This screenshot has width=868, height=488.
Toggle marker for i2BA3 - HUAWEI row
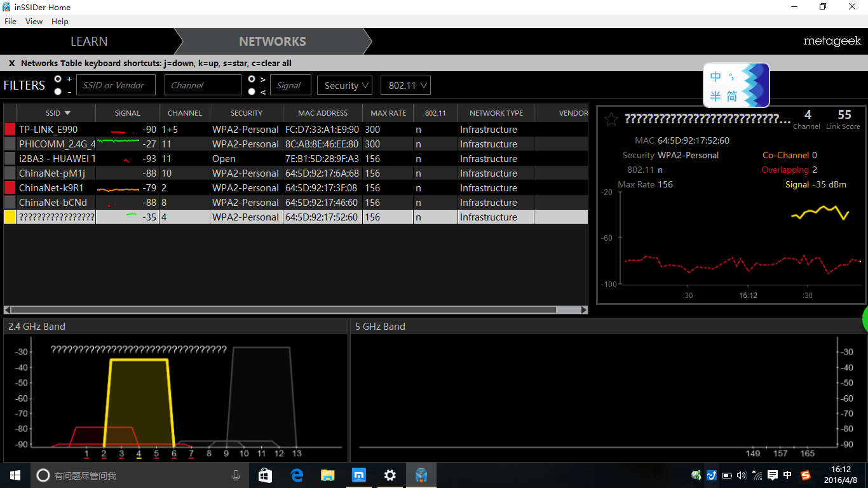coord(10,158)
